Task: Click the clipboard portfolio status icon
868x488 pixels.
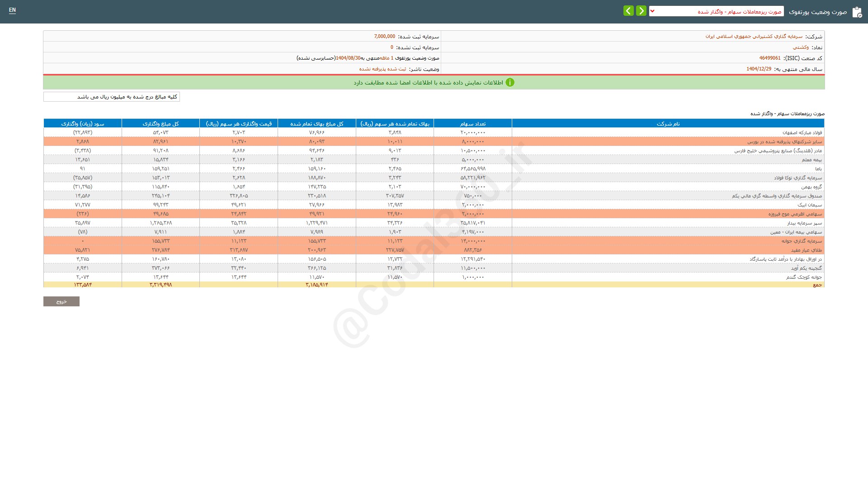Action: [x=857, y=12]
